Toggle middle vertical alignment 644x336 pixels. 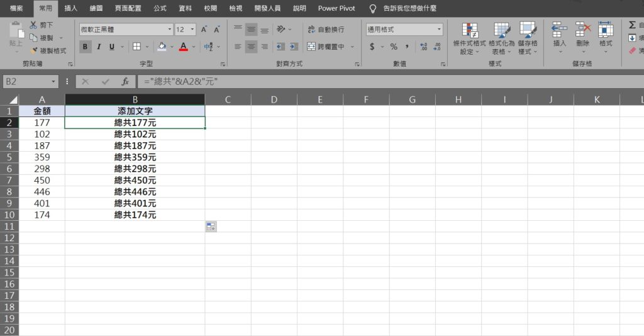click(251, 29)
